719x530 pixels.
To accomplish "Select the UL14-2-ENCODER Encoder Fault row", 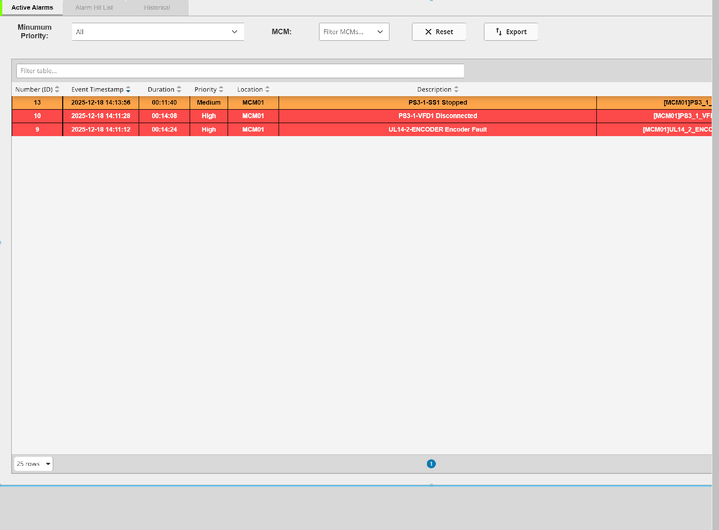I will (437, 129).
